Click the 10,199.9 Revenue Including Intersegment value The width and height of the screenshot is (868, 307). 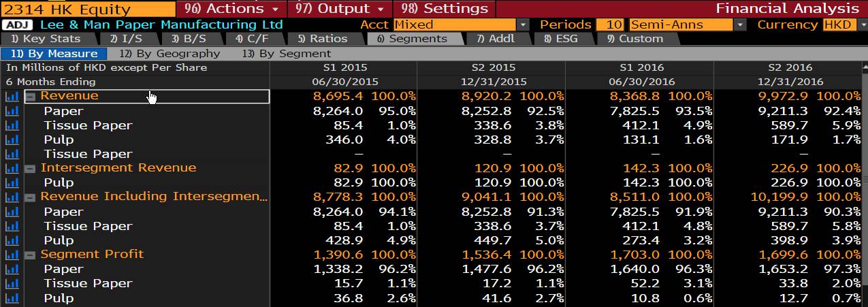point(779,197)
